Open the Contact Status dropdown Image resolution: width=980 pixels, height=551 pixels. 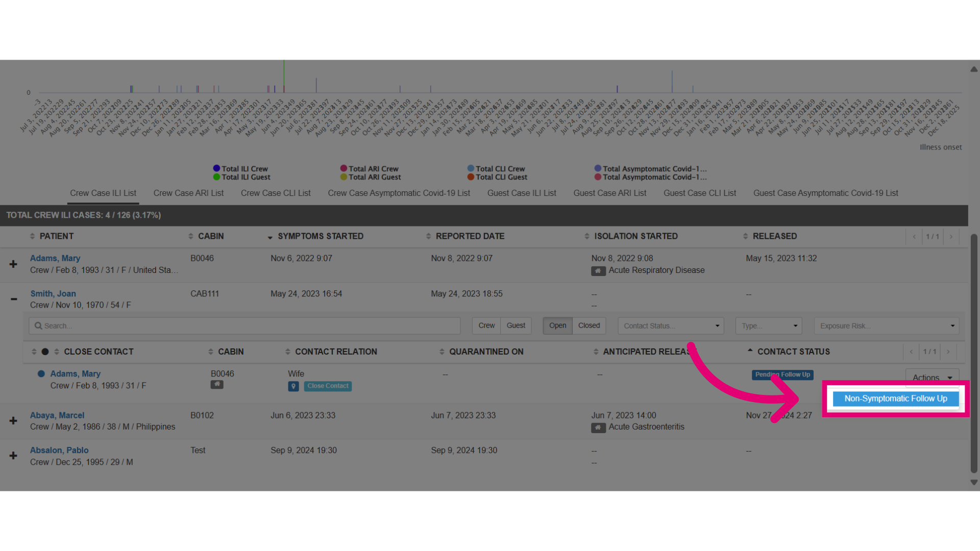[671, 326]
